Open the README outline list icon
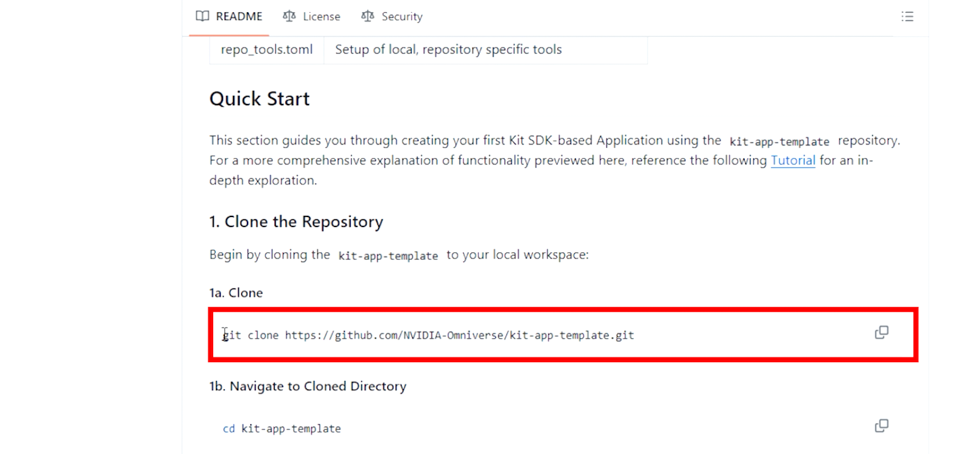Screen dimensions: 980x454 [x=907, y=16]
